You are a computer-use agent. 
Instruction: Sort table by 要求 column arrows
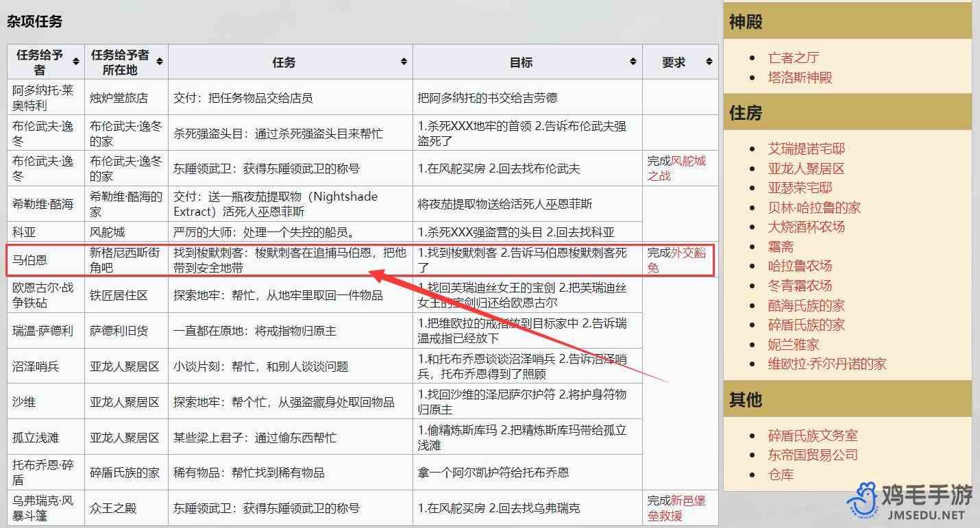(x=709, y=62)
